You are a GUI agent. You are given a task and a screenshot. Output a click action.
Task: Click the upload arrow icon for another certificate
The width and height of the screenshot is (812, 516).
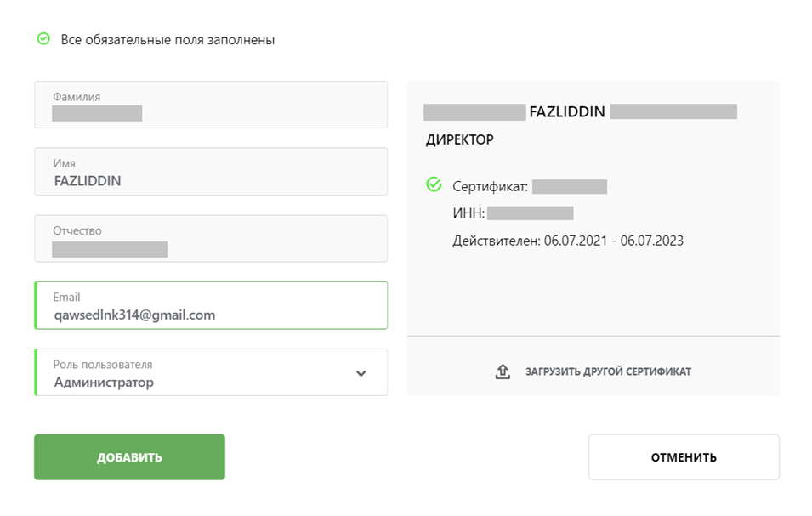tap(503, 371)
